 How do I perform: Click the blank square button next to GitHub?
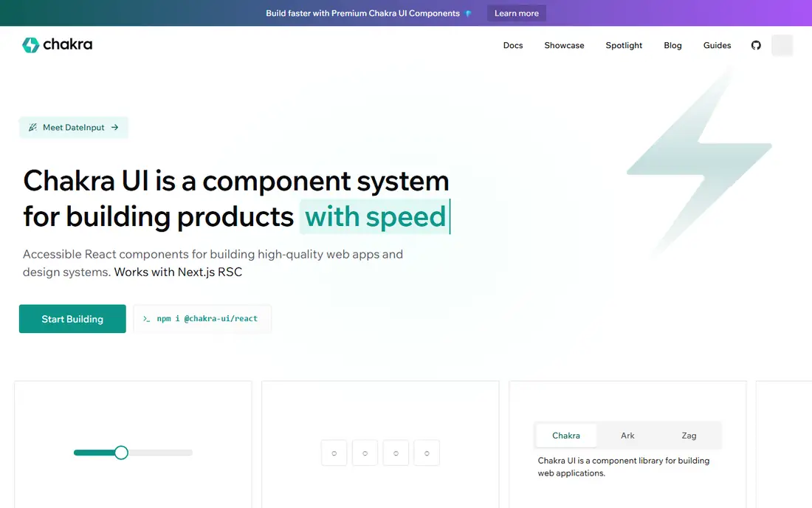point(782,46)
